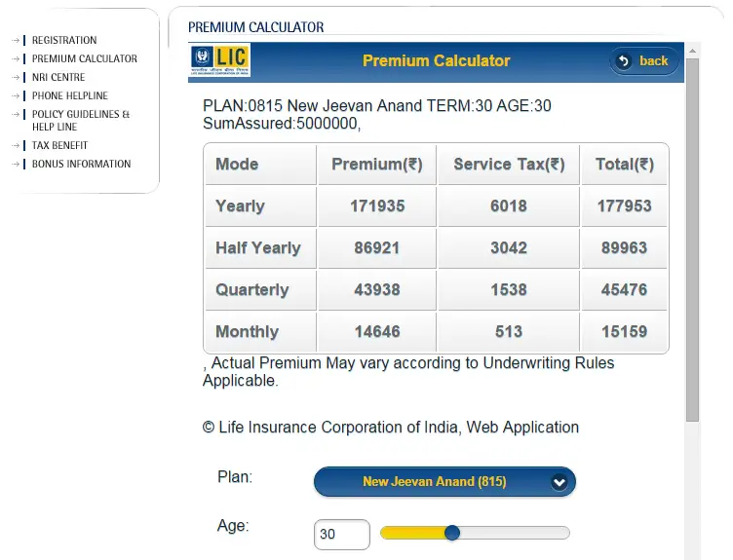733x560 pixels.
Task: Open Premium Calculator sidebar link
Action: point(85,58)
